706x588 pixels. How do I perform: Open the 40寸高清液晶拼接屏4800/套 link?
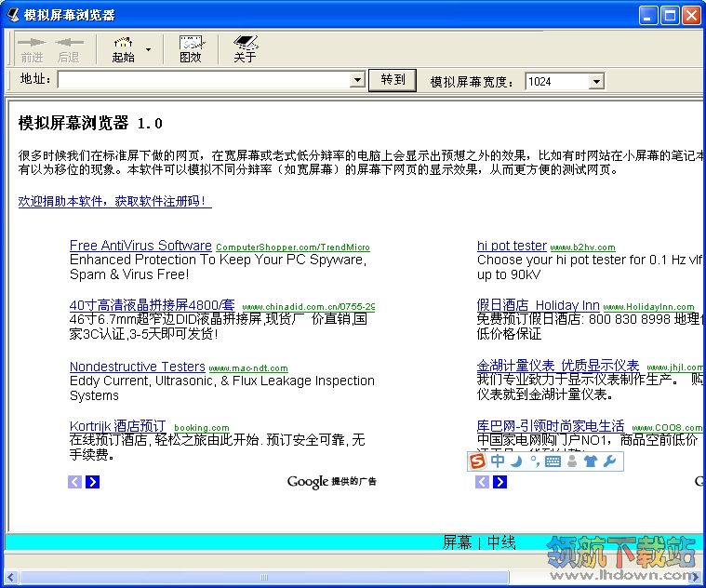pos(153,305)
